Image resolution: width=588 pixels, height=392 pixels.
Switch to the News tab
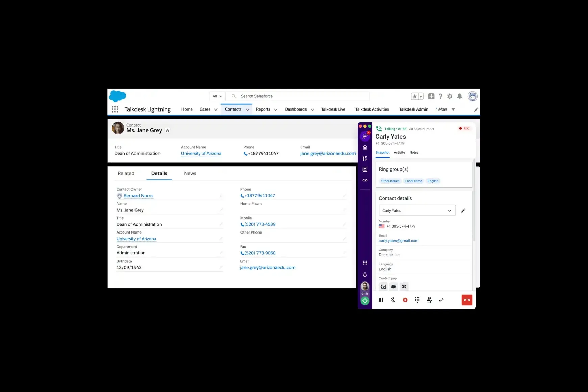[x=190, y=173]
